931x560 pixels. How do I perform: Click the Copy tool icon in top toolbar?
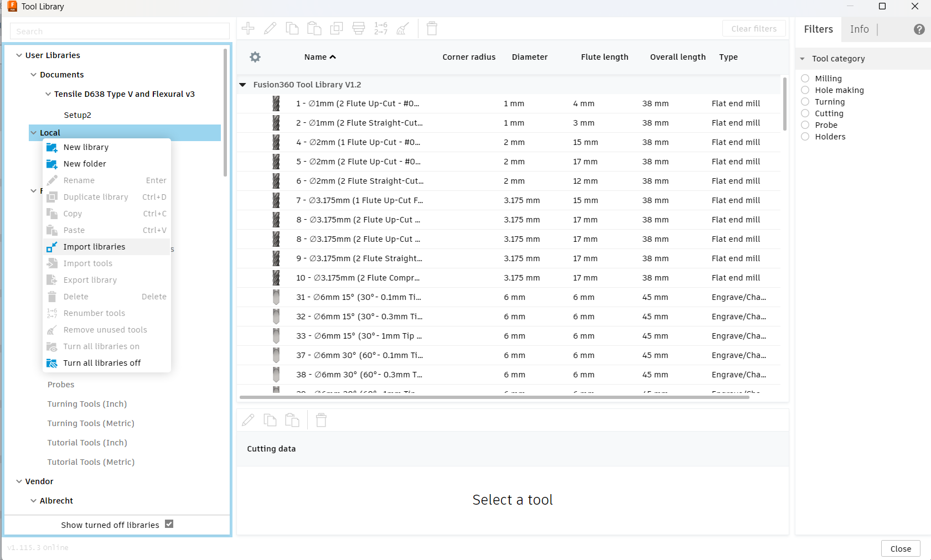pyautogui.click(x=292, y=28)
